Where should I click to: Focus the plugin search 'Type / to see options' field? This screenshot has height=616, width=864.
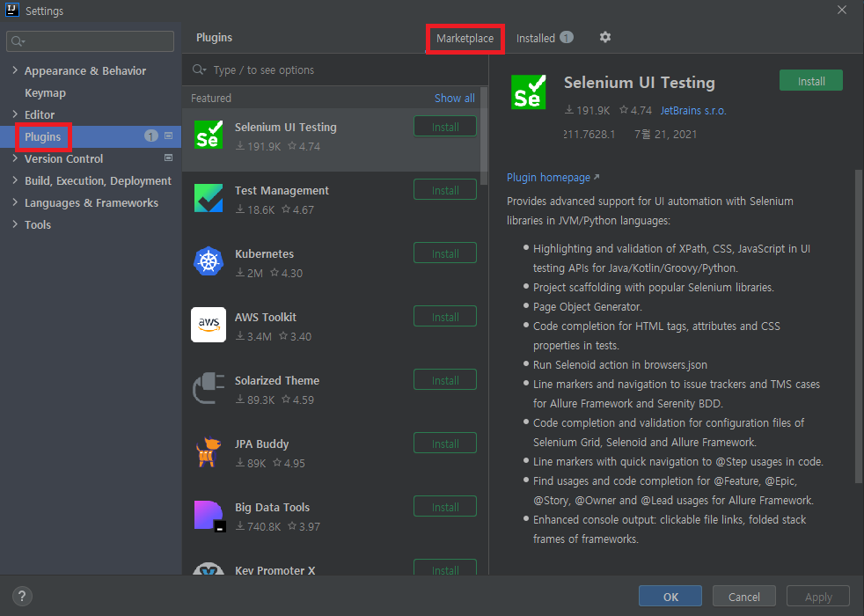coord(335,70)
